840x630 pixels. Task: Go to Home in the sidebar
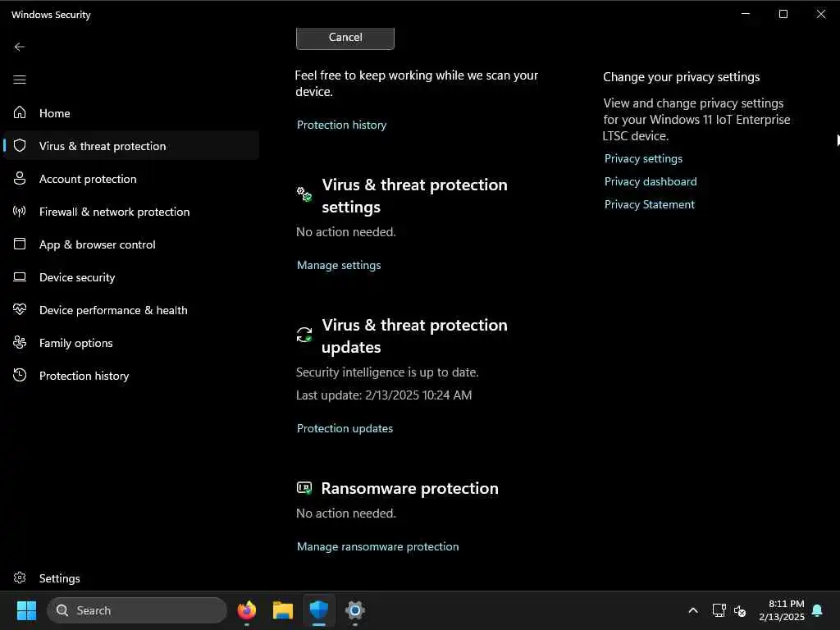[x=131, y=112]
